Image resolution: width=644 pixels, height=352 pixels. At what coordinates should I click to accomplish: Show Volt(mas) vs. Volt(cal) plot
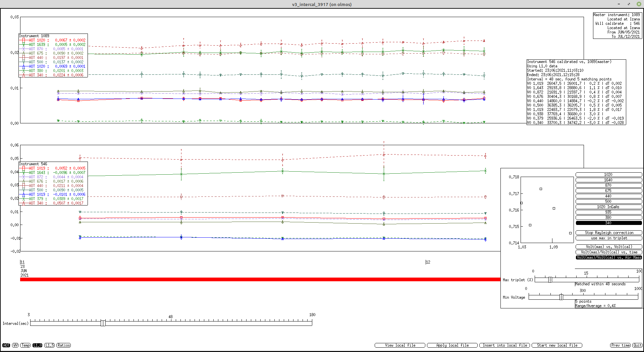click(x=608, y=247)
